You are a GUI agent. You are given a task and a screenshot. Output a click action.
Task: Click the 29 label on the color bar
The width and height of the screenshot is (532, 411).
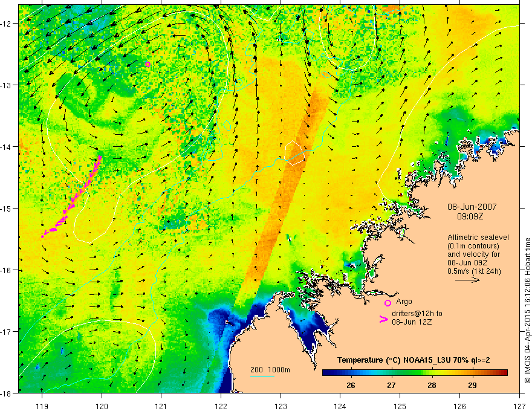click(472, 386)
